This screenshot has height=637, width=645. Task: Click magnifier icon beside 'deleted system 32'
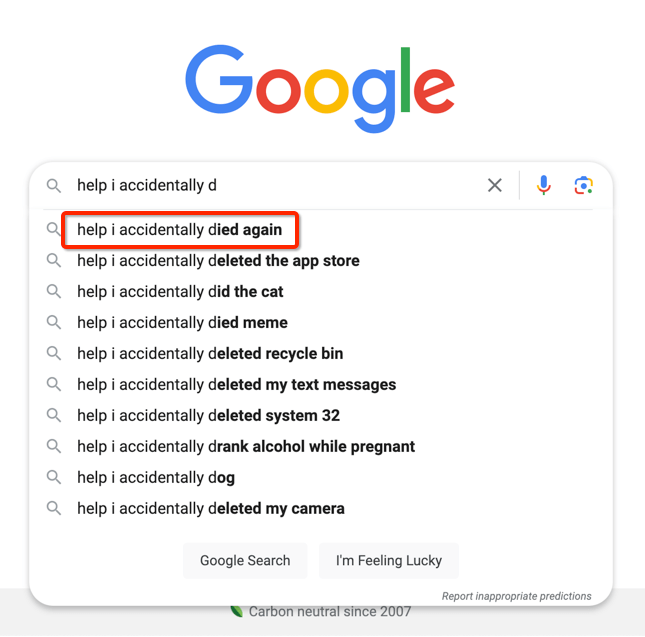[53, 415]
